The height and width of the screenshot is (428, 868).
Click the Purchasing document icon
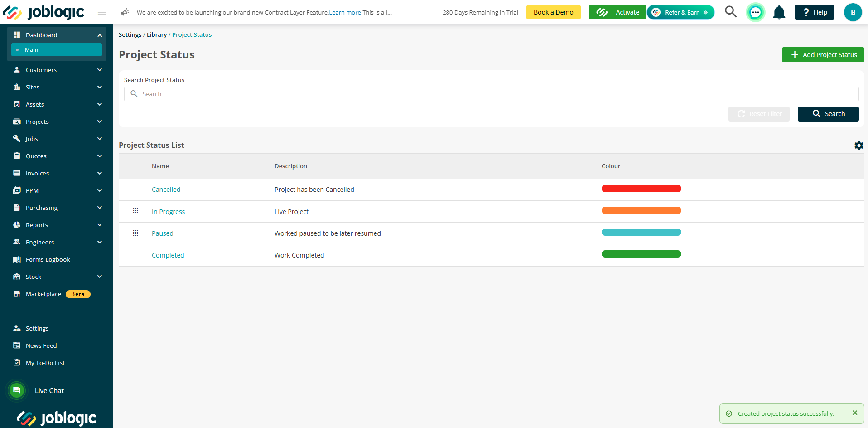point(17,208)
